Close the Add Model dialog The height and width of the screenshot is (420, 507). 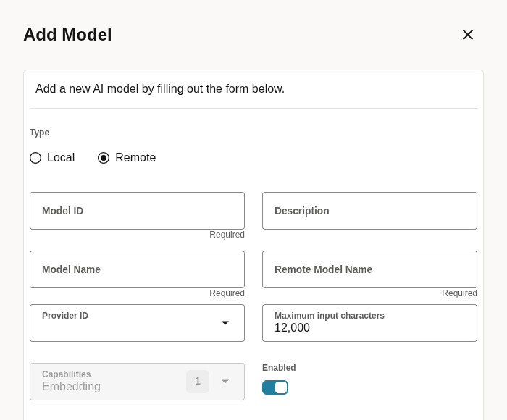pyautogui.click(x=468, y=35)
